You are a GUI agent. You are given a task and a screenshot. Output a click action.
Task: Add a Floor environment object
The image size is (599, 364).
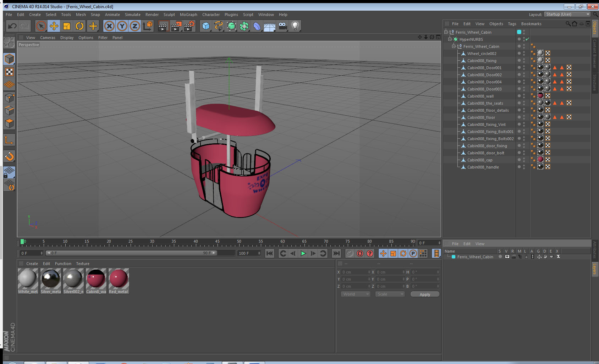pos(270,26)
